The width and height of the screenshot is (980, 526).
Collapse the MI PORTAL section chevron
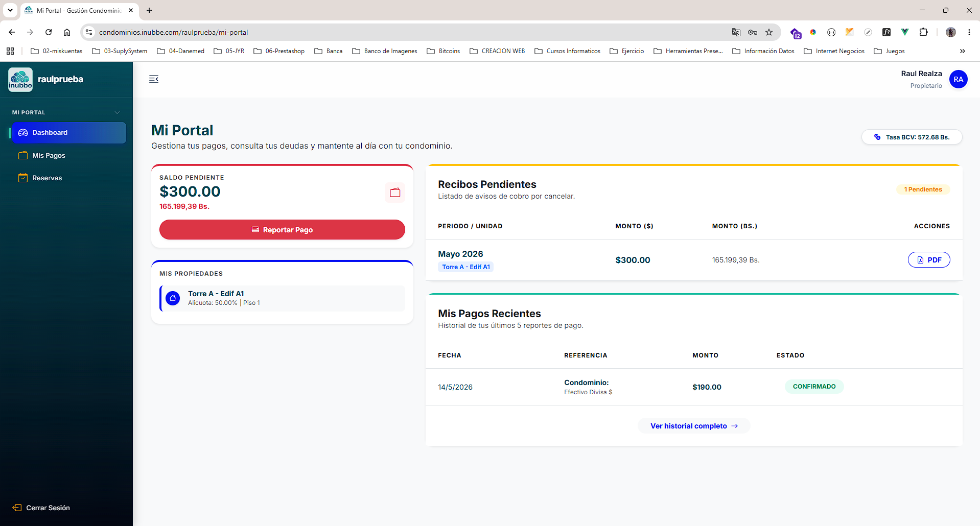coord(117,112)
